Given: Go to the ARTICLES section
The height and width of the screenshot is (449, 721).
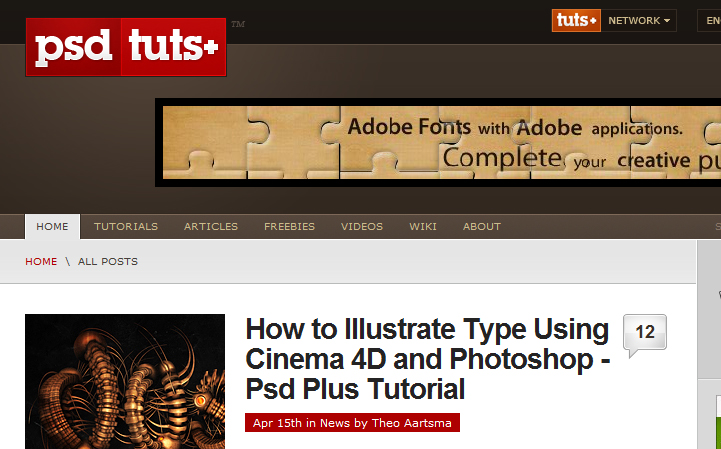Looking at the screenshot, I should [x=211, y=227].
